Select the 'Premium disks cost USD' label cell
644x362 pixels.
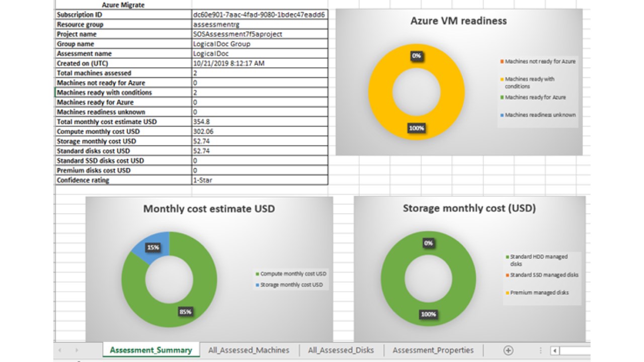point(123,170)
